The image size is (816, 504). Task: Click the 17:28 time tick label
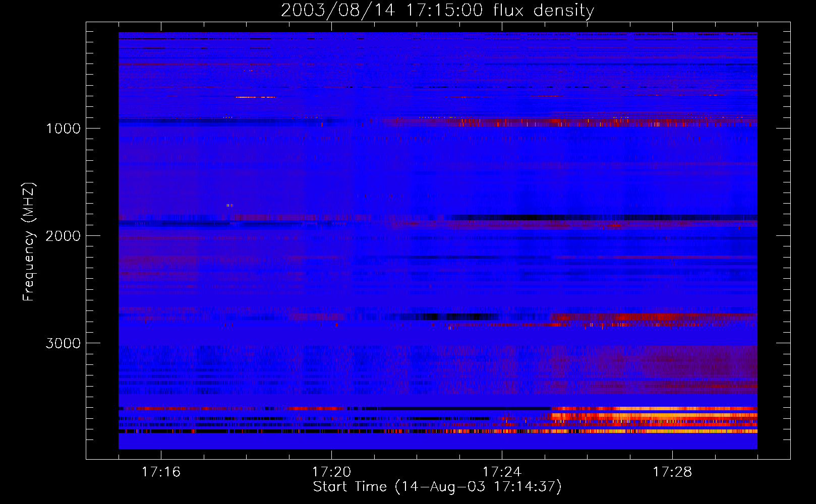click(672, 472)
